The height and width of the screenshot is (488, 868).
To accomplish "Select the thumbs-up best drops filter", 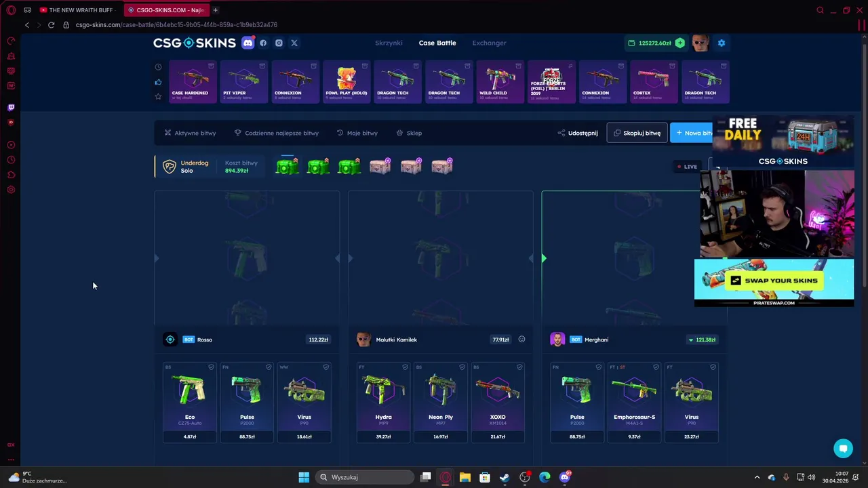I will 158,82.
